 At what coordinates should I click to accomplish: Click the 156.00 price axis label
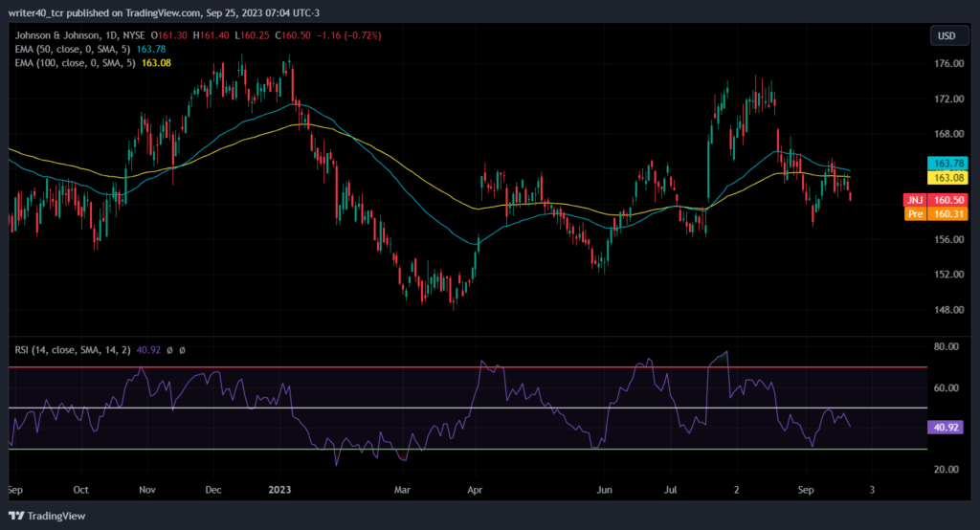click(948, 239)
